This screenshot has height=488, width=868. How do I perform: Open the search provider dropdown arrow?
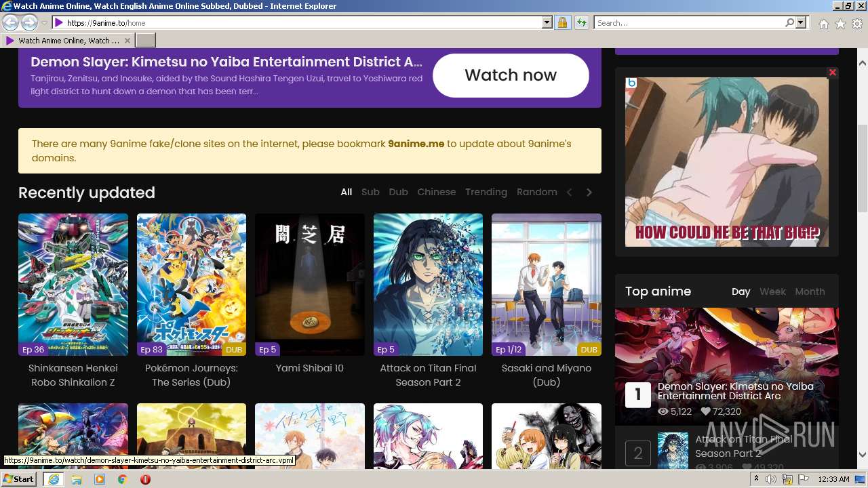pyautogui.click(x=801, y=22)
